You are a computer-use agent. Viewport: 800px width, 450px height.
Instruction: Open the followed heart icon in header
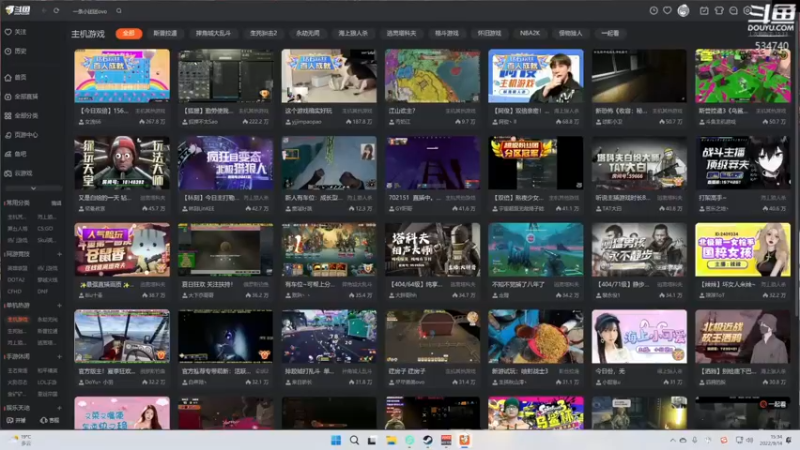(x=667, y=11)
